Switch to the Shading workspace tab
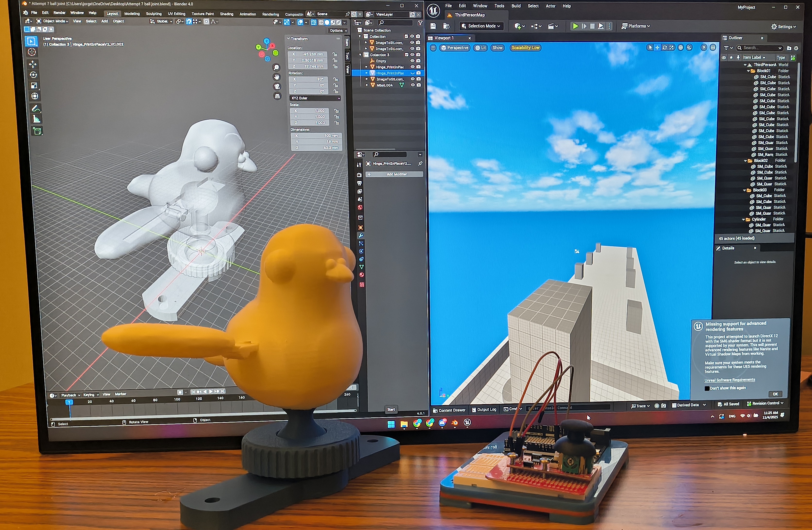This screenshot has height=530, width=812. (227, 14)
